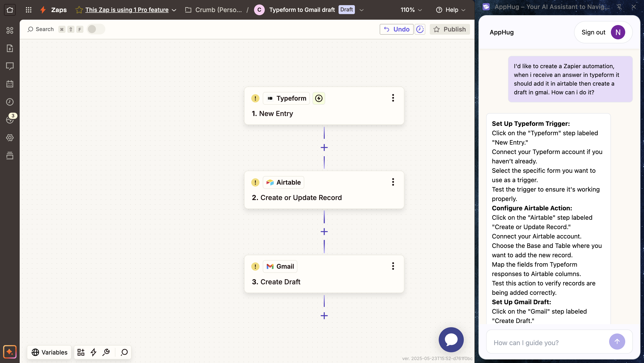This screenshot has height=363, width=644.
Task: Click the Airtable app label chip
Action: pos(284,182)
